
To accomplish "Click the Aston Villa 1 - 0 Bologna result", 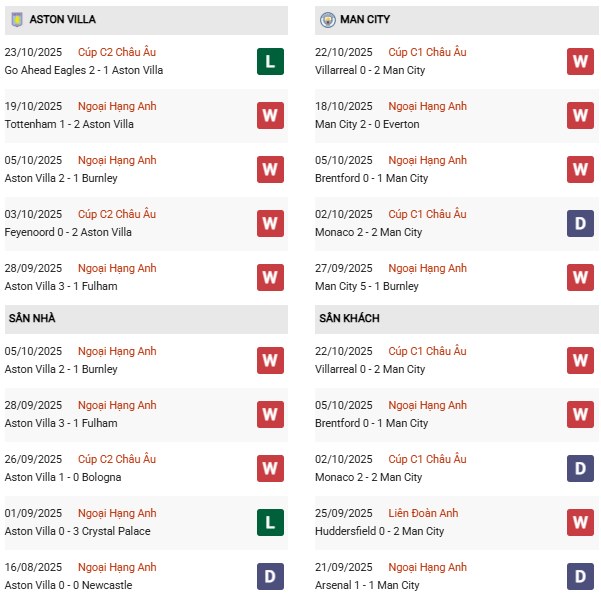I will point(63,477).
